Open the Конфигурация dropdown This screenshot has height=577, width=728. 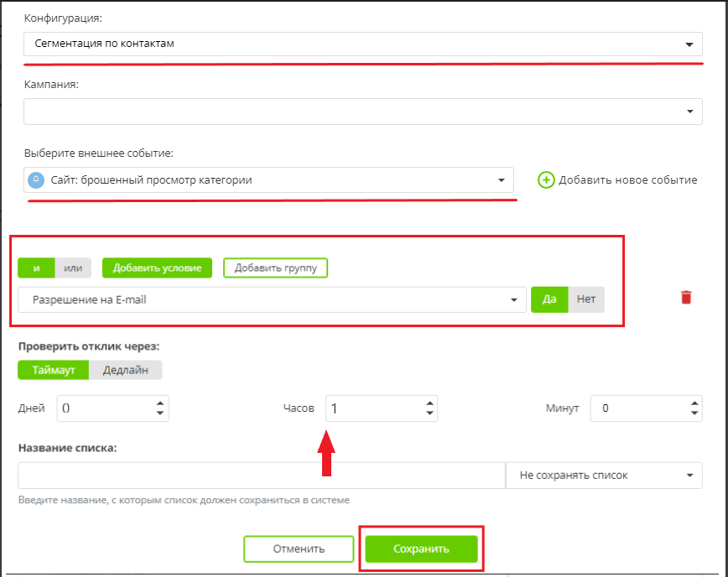[x=362, y=44]
